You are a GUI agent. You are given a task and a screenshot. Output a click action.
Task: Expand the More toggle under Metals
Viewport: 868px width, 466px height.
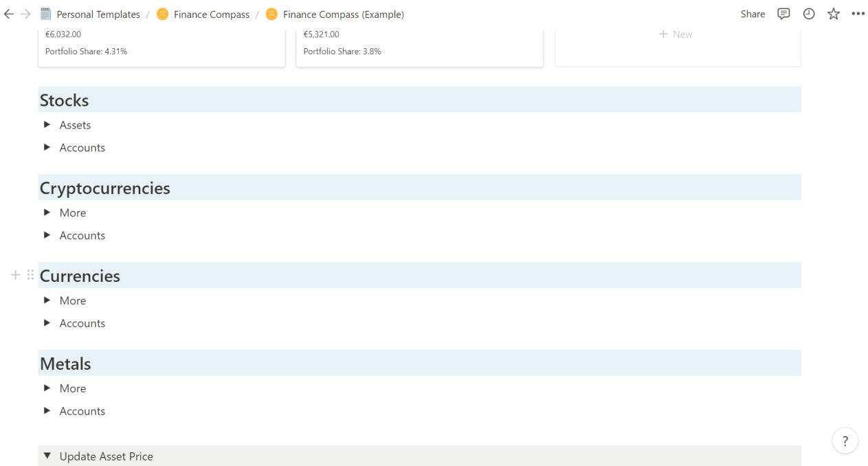[47, 388]
